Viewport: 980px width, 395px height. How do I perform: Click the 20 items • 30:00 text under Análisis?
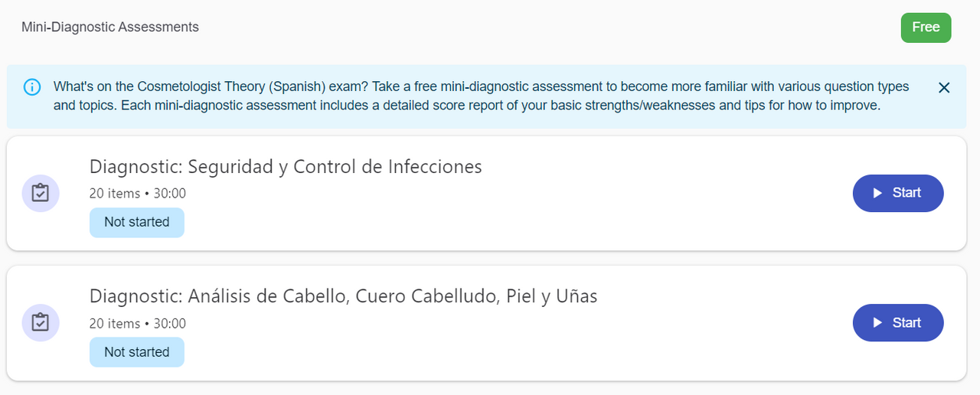(x=138, y=324)
